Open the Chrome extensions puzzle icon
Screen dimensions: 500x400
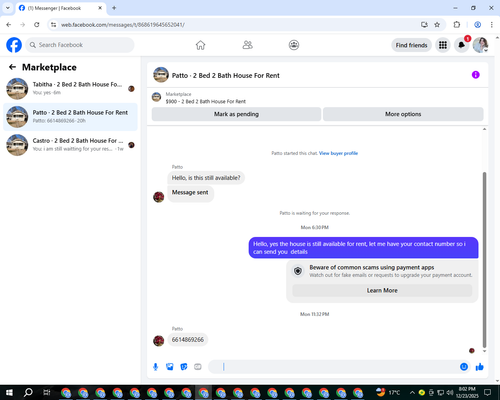point(457,25)
